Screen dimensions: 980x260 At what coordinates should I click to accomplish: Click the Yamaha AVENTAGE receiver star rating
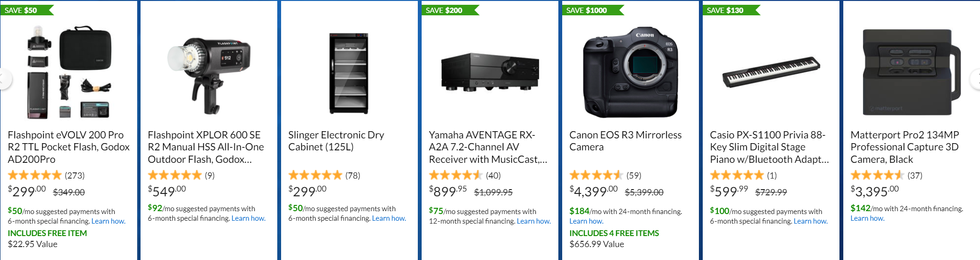(x=456, y=175)
